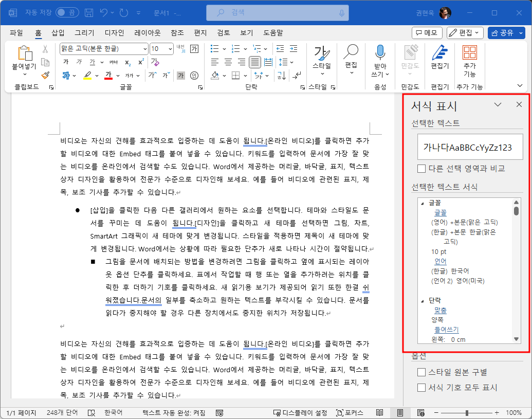Select the Format Painter brush icon
Image resolution: width=532 pixels, height=419 pixels.
pyautogui.click(x=45, y=76)
